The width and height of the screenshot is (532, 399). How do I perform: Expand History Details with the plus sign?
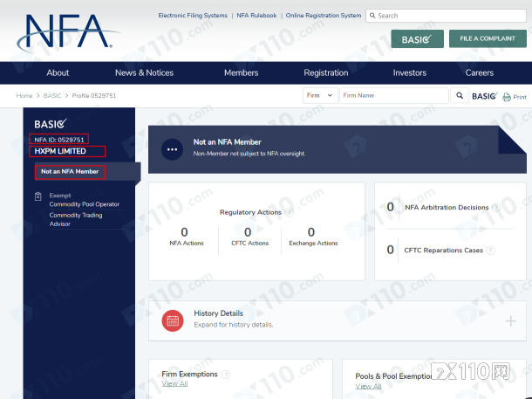tap(510, 320)
